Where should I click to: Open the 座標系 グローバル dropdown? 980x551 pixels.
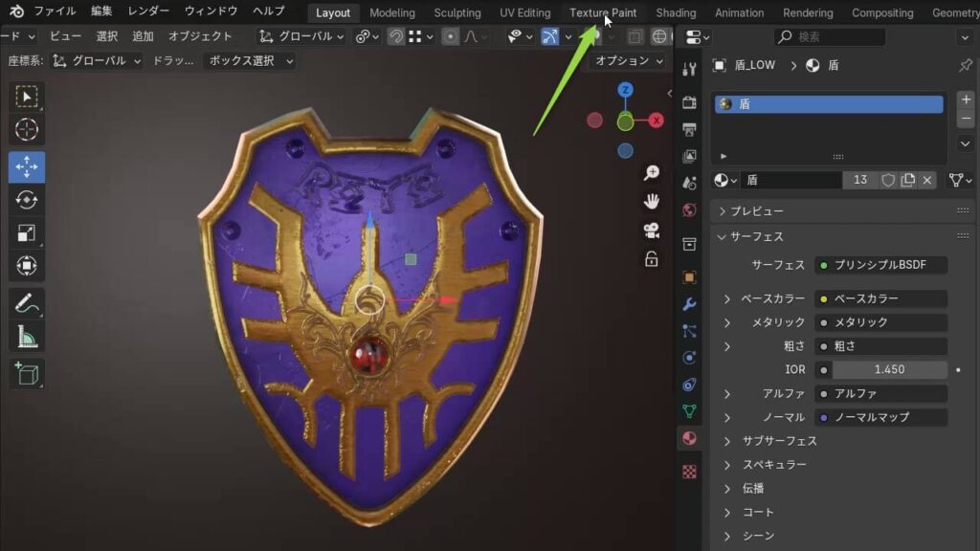pos(97,61)
